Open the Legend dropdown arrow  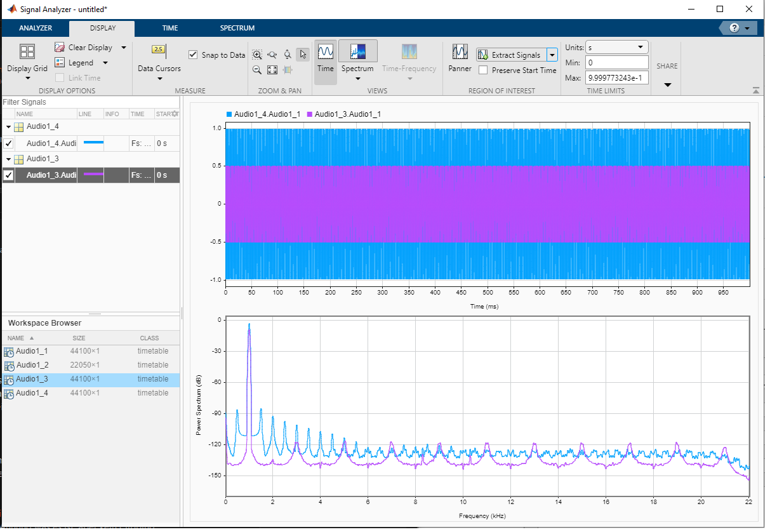105,63
